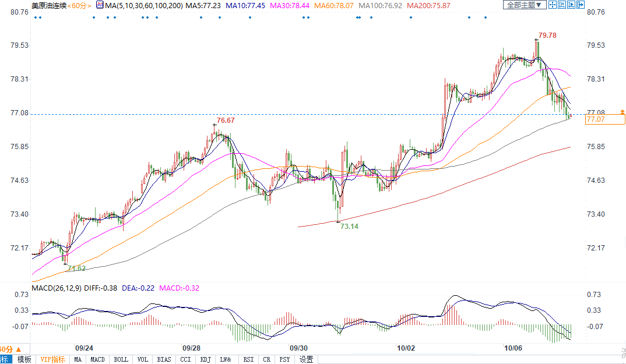The height and width of the screenshot is (364, 626).
Task: Open the 设置 settings tab
Action: pyautogui.click(x=306, y=359)
